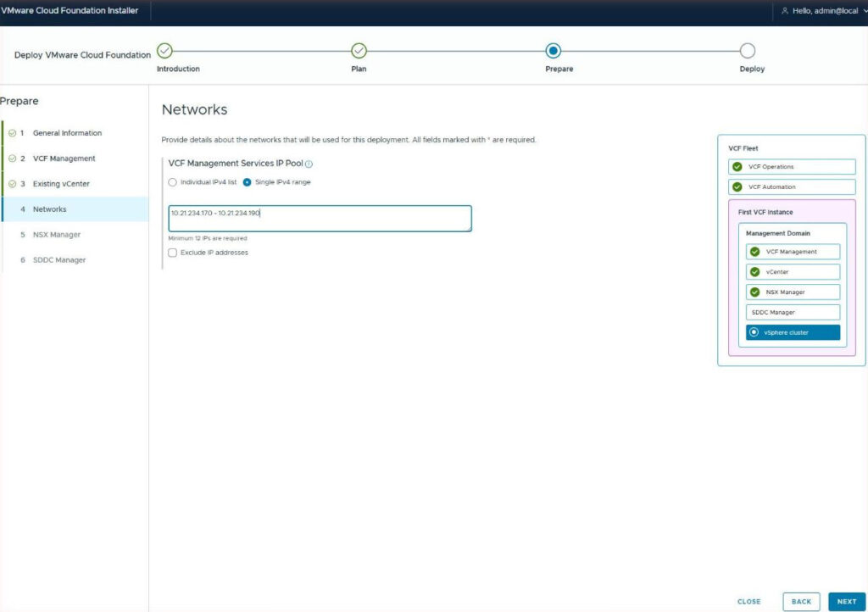Click the VCF Fleet label
This screenshot has width=868, height=612.
click(x=743, y=148)
